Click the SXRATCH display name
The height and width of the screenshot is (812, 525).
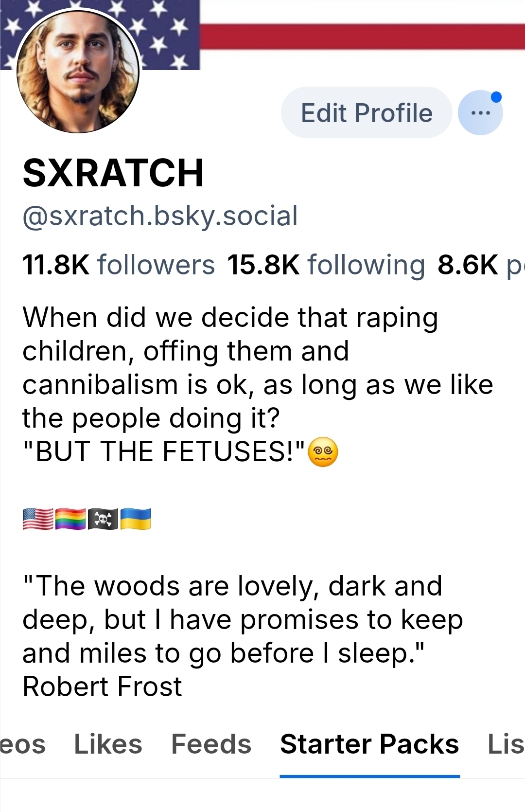[x=113, y=173]
